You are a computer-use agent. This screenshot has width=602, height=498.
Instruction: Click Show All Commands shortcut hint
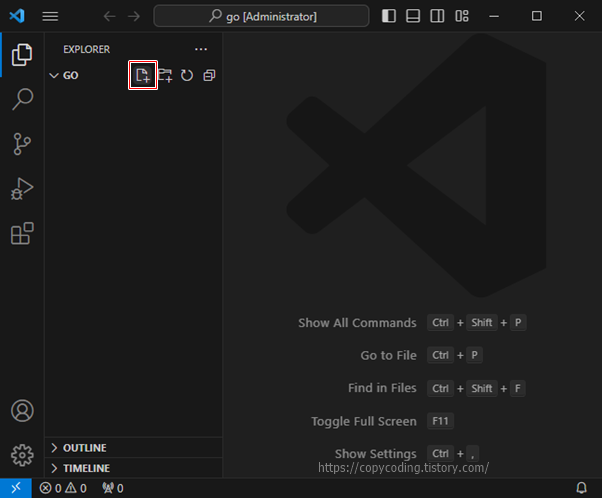[357, 323]
